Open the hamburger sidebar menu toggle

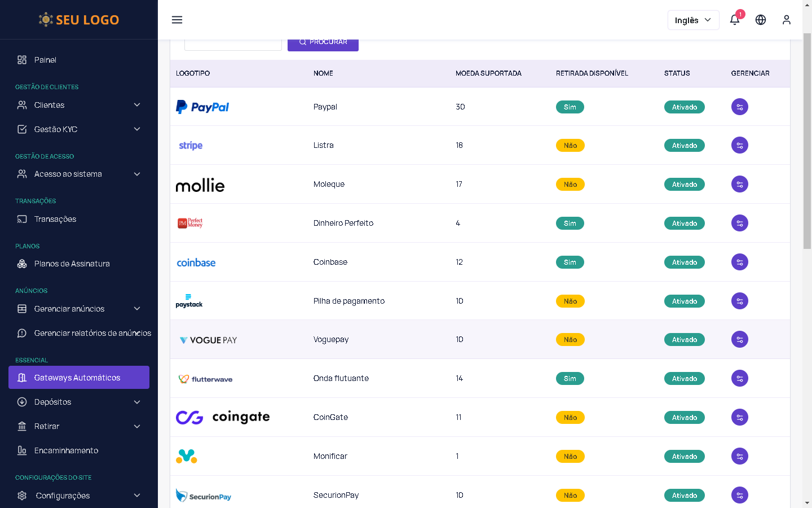[x=177, y=20]
